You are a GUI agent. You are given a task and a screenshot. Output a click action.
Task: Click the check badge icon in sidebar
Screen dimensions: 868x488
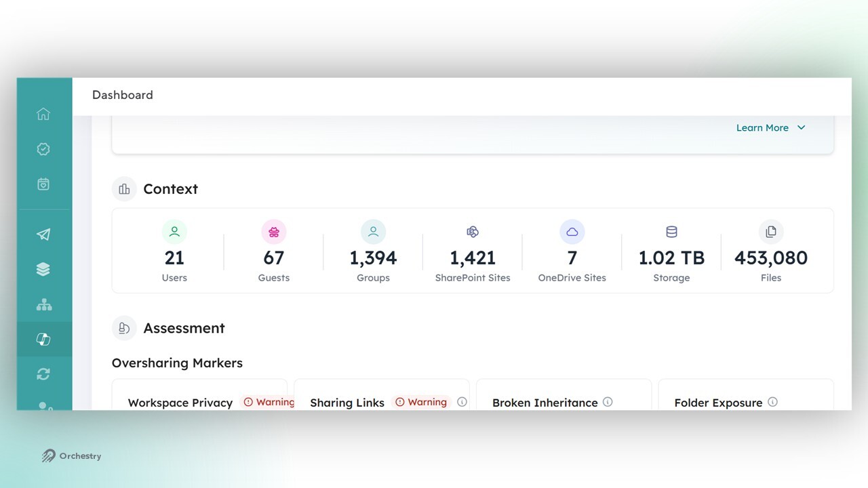point(43,149)
